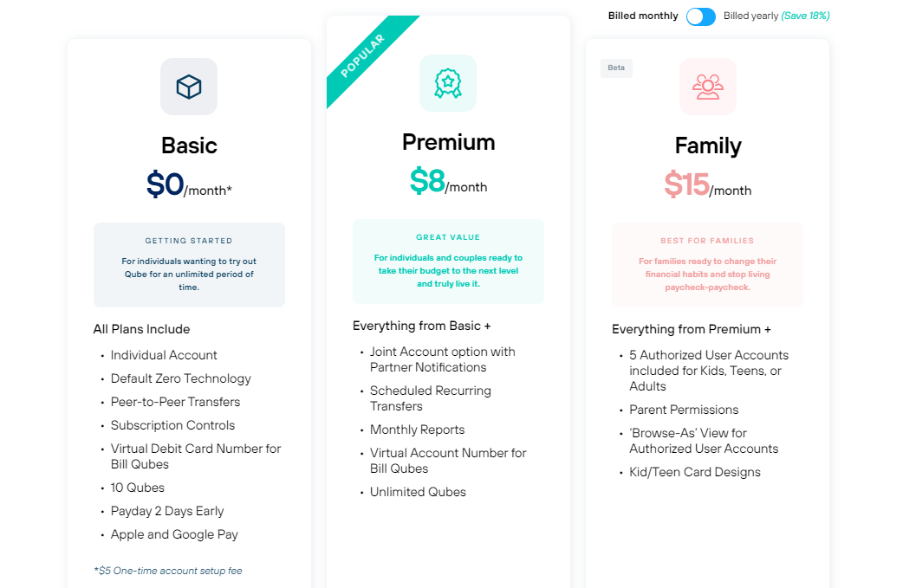The image size is (916, 588).
Task: Click the $8/month Premium price
Action: coord(448,181)
